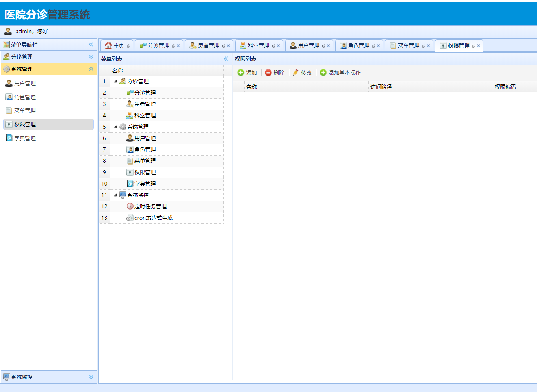
Task: Collapse the 菜单导航栏 sidebar panel
Action: (x=91, y=45)
